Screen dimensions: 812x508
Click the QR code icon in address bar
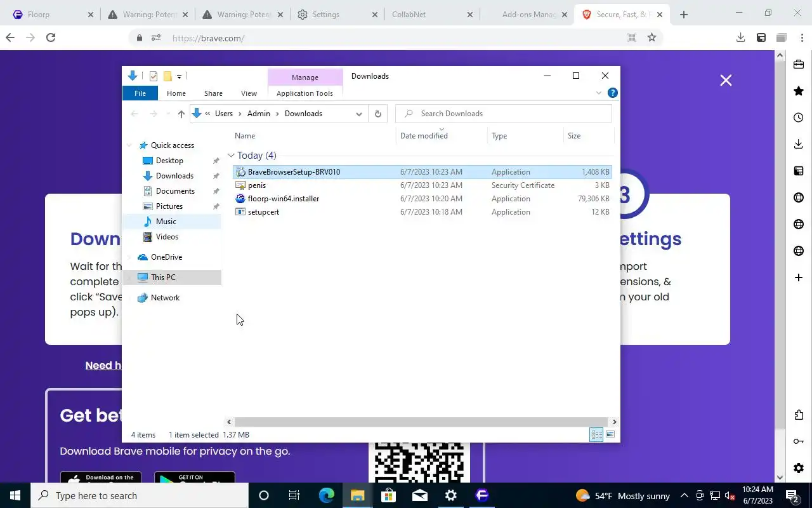click(x=632, y=38)
